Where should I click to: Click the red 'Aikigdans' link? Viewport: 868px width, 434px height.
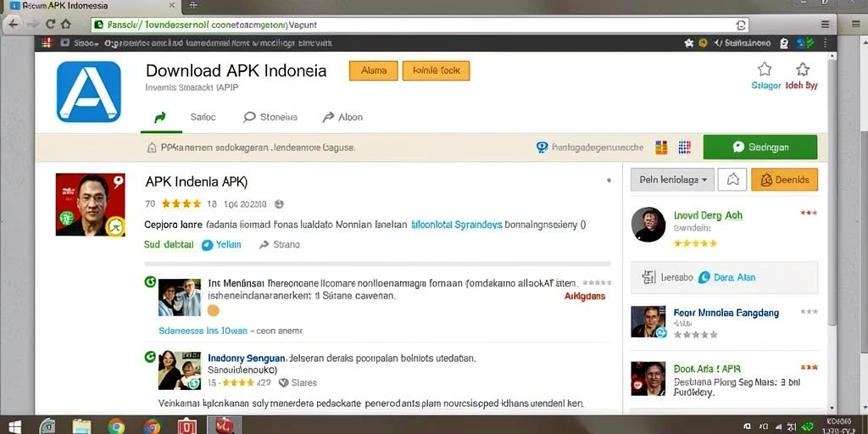[585, 296]
